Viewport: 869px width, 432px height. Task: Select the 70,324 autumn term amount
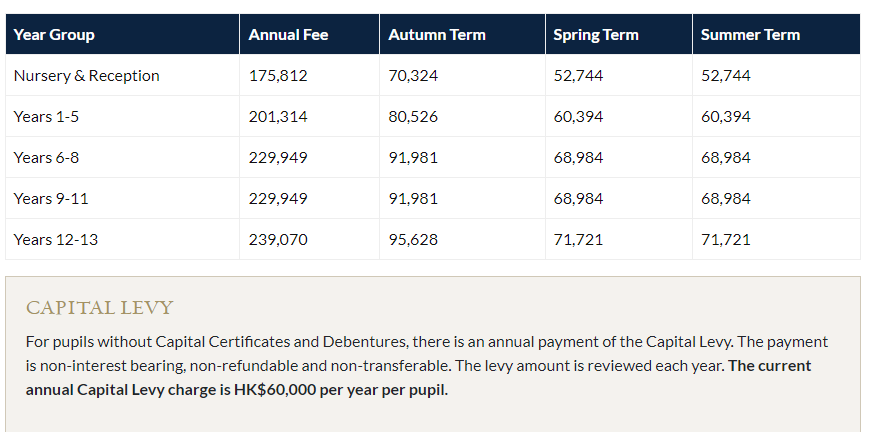pyautogui.click(x=413, y=75)
